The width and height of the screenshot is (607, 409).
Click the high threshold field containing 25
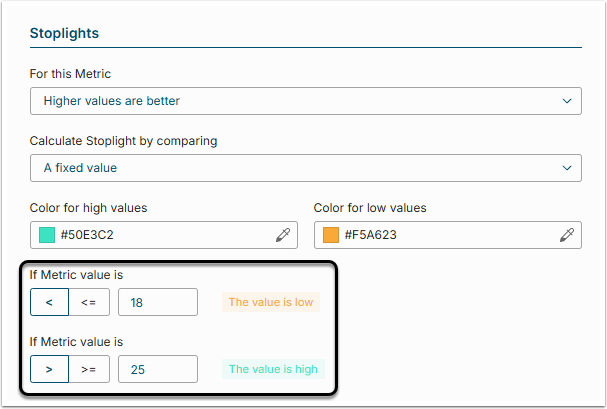pos(157,369)
